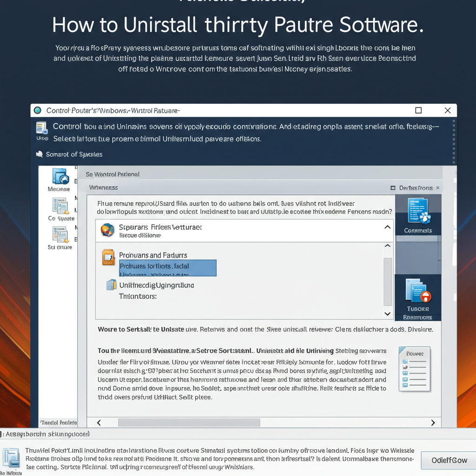Screen dimensions: 476x476
Task: Open the Wrareess tab
Action: (x=104, y=188)
